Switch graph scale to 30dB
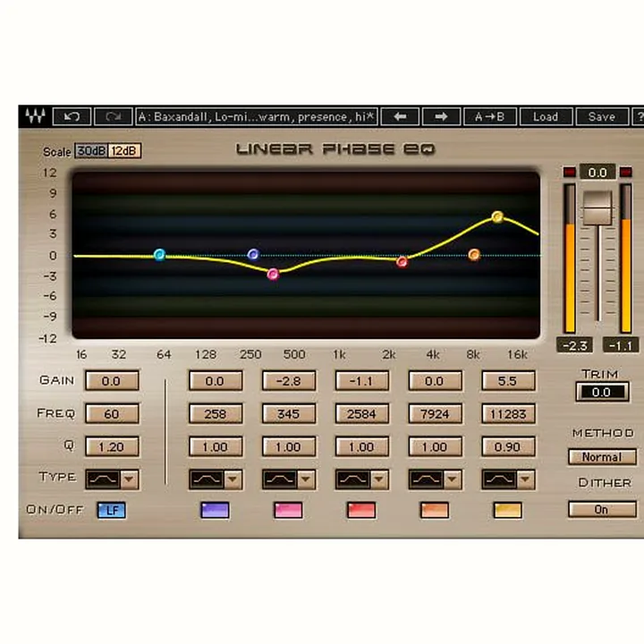This screenshot has width=644, height=644. tap(91, 151)
